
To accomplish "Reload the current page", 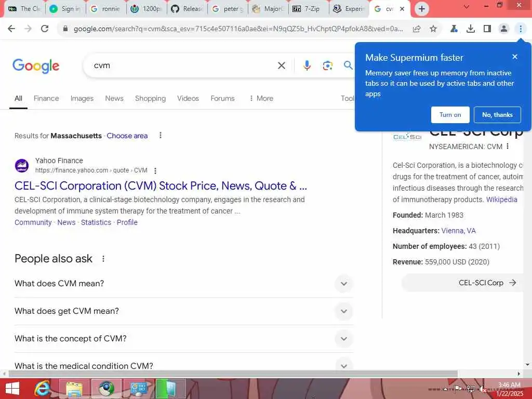I will tap(45, 29).
